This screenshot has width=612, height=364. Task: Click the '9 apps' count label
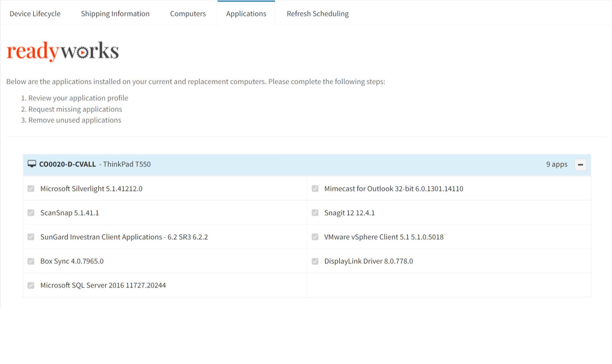(557, 164)
